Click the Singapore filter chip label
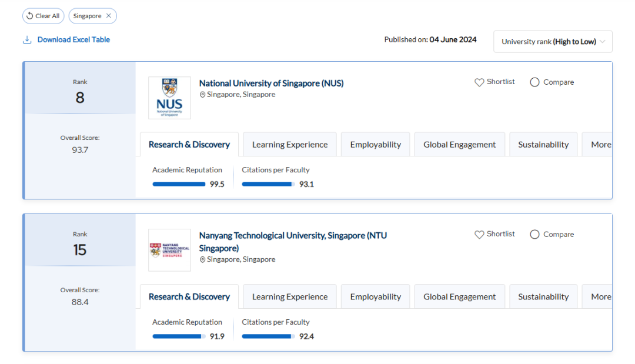 click(x=87, y=16)
